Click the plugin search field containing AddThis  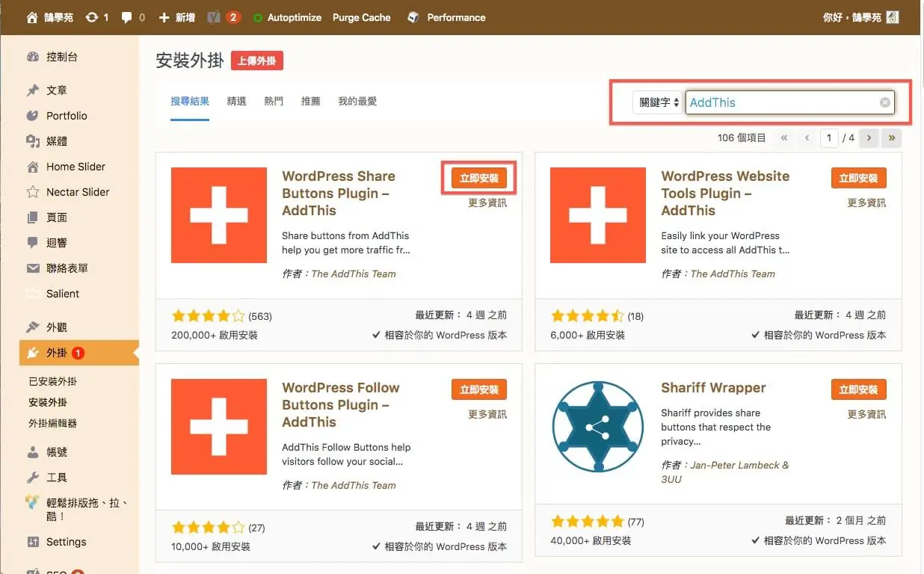pos(789,102)
